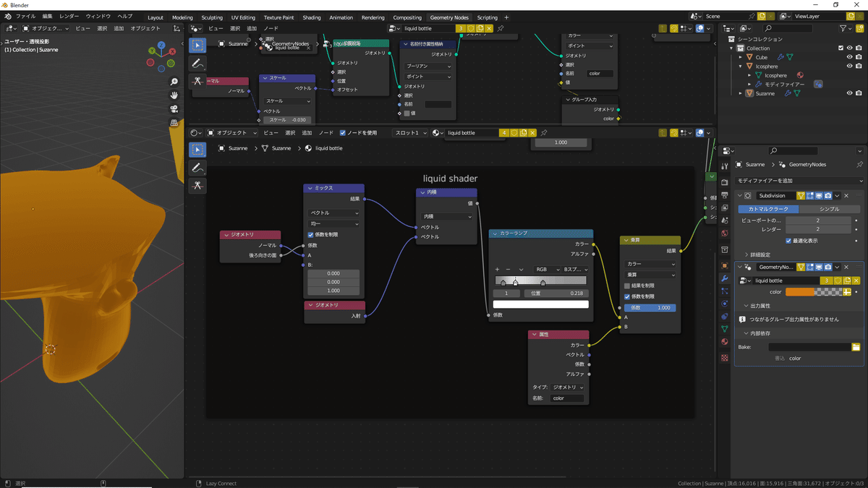This screenshot has width=868, height=488.
Task: Toggle Subdivision modifier render camera button
Action: (828, 196)
